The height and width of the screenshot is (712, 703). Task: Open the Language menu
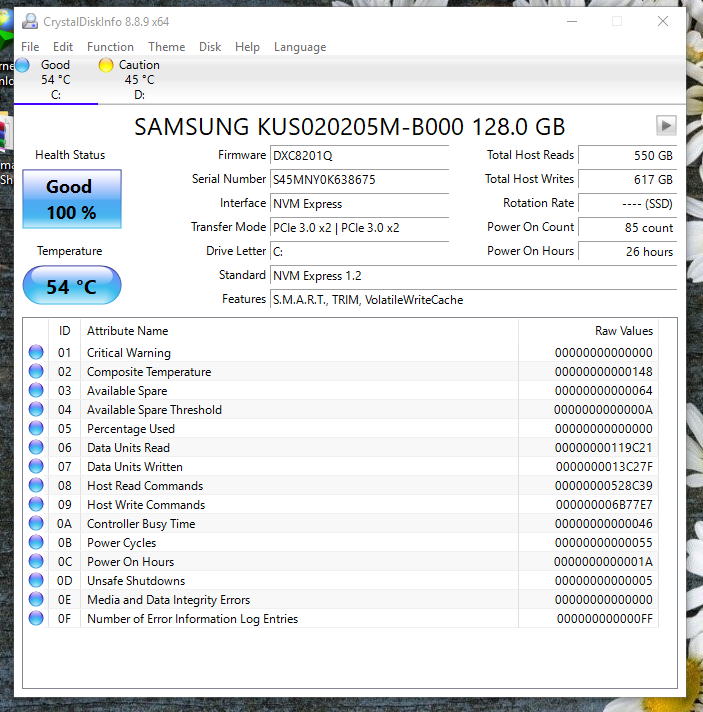pos(300,47)
